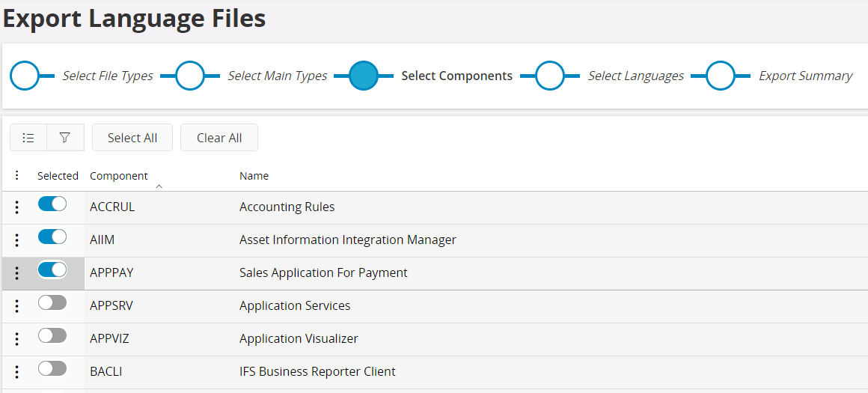868x393 pixels.
Task: Click the list view icon in the toolbar
Action: [x=28, y=138]
